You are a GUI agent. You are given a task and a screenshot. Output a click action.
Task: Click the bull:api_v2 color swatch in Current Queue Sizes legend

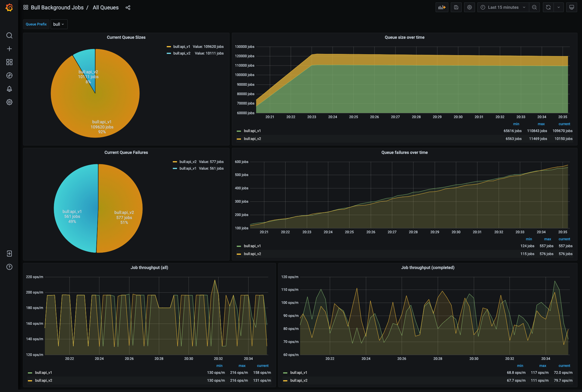(x=169, y=53)
